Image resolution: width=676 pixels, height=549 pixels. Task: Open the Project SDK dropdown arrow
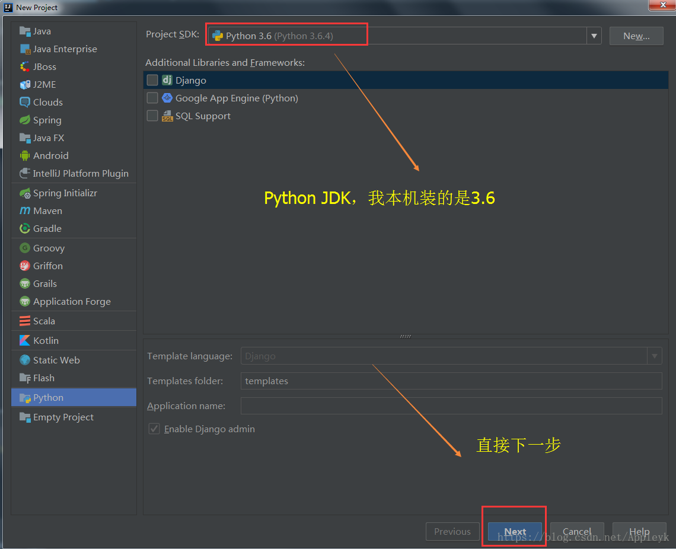pos(593,36)
